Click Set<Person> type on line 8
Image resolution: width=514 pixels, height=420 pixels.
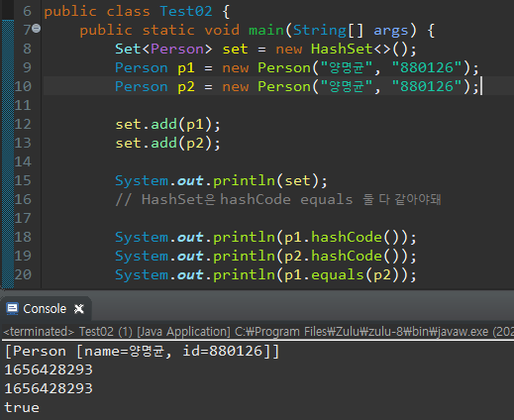[163, 49]
